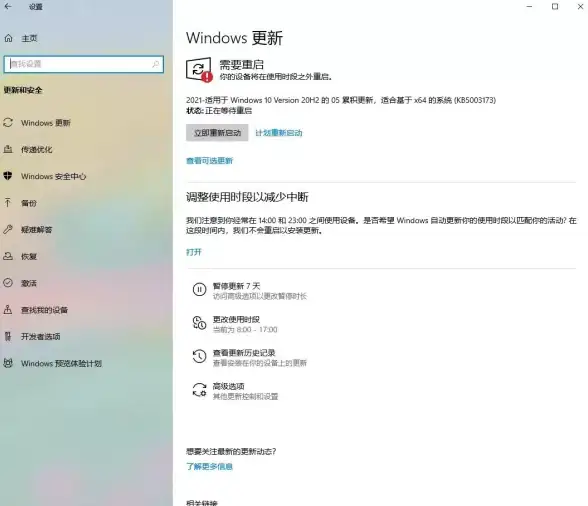This screenshot has width=588, height=506.
Task: Click the search magnifier icon in the settings search box
Action: 155,64
